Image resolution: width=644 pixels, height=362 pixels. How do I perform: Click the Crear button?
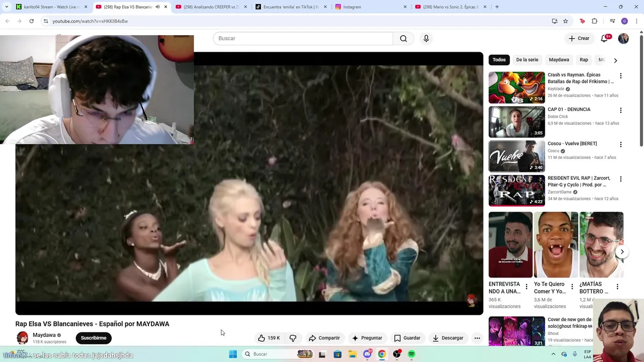point(579,38)
